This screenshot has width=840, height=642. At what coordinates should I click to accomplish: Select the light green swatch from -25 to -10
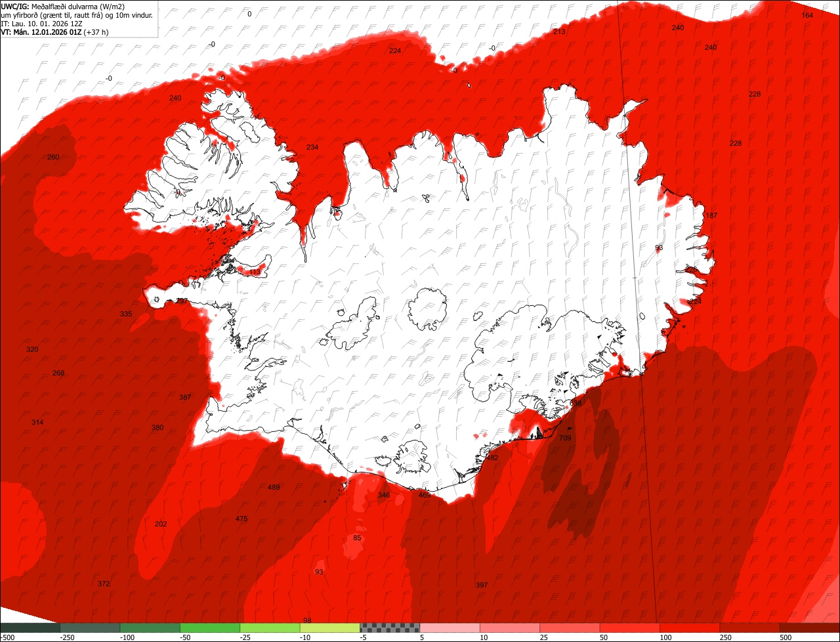pyautogui.click(x=270, y=628)
